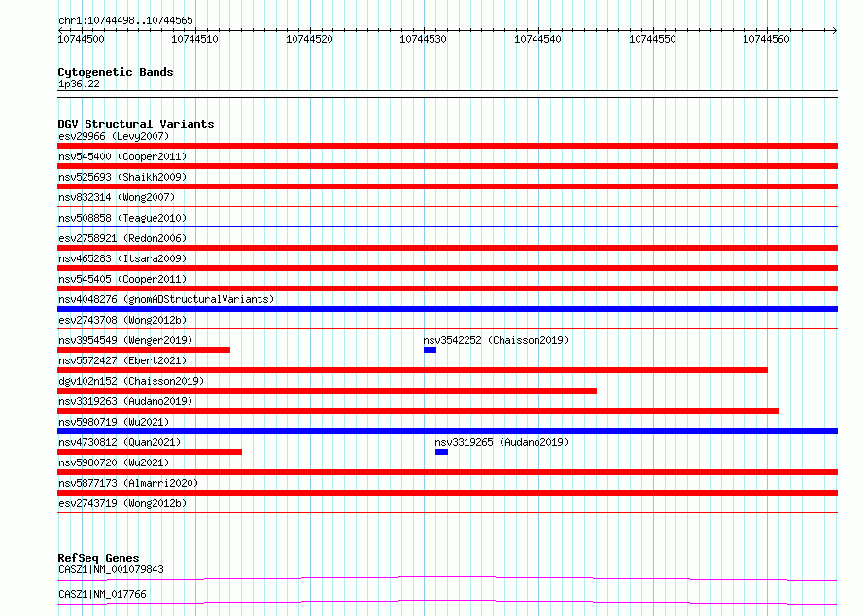Click the small blue bar under nsv3542252

(430, 350)
